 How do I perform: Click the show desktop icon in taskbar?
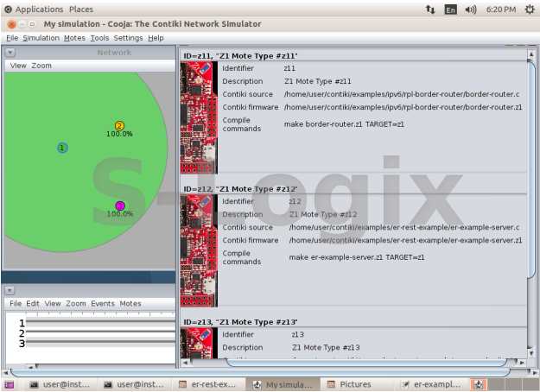click(9, 385)
